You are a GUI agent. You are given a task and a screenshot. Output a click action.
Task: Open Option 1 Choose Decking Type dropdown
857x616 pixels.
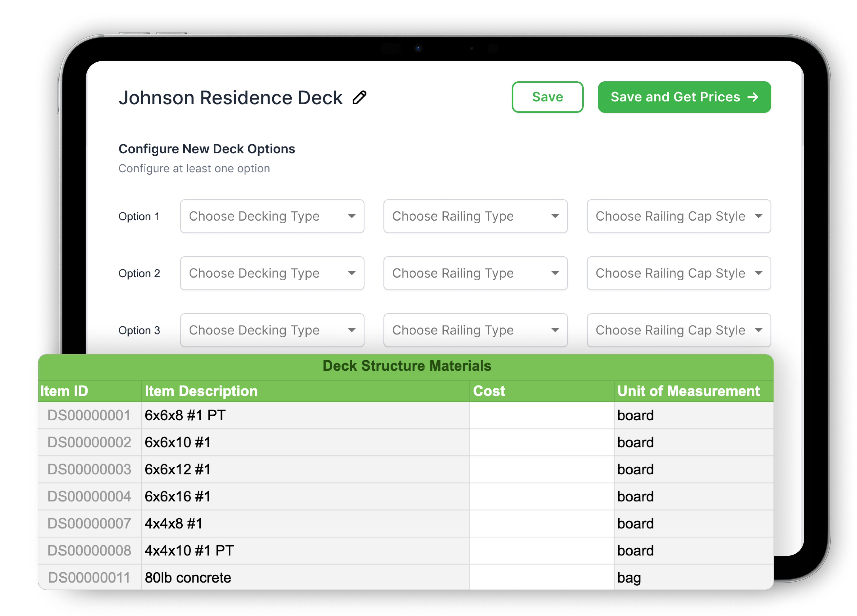coord(272,216)
